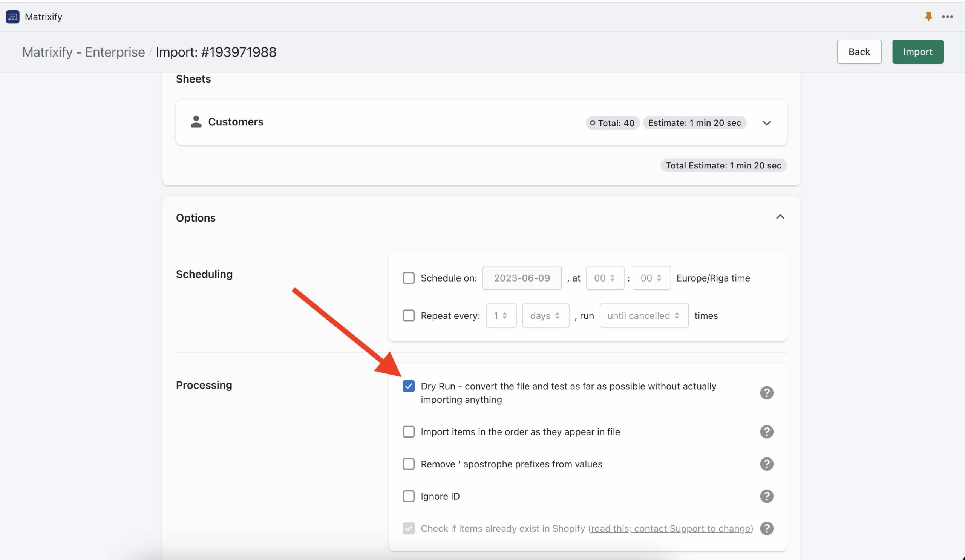The width and height of the screenshot is (965, 560).
Task: Click the Matrixify app logo icon
Action: 13,17
